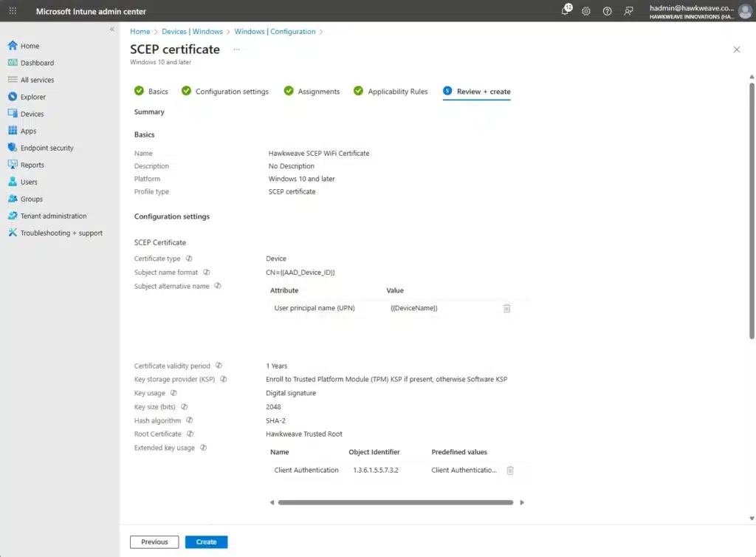756x557 pixels.
Task: Collapse the left navigation sidebar
Action: (x=112, y=30)
